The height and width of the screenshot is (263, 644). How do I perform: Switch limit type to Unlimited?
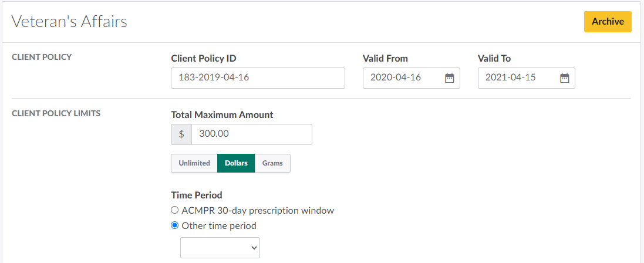194,163
